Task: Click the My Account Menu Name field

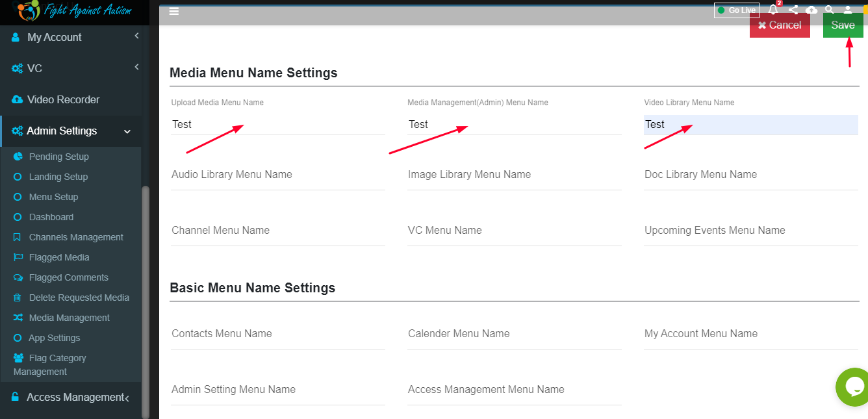Action: pyautogui.click(x=751, y=334)
